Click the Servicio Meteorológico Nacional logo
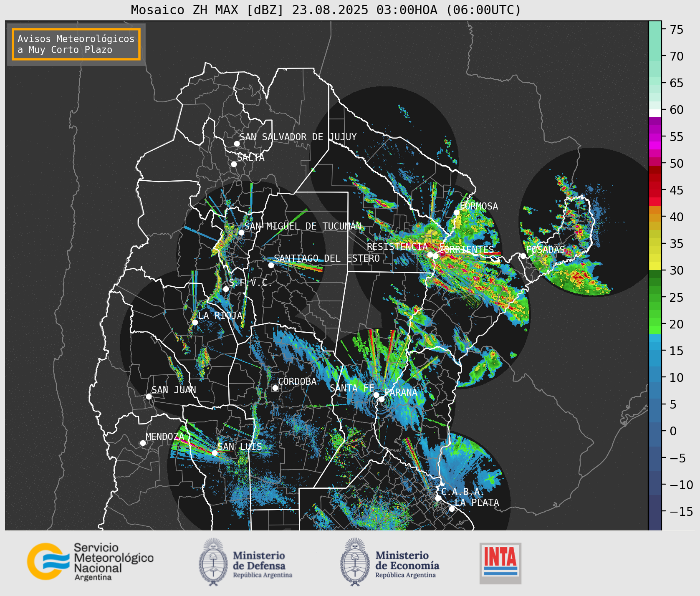Image resolution: width=700 pixels, height=596 pixels. coord(91,561)
